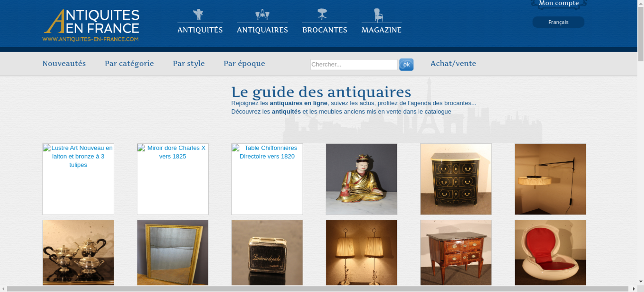Expand the Par catégorie menu
Viewport: 644px width, 292px height.
point(129,64)
